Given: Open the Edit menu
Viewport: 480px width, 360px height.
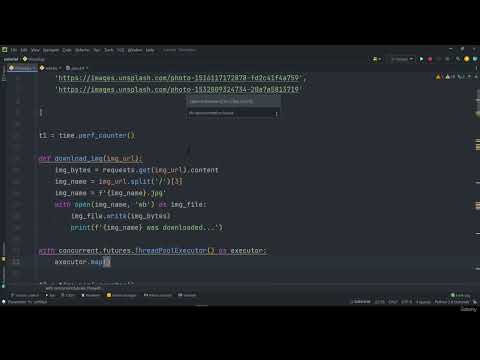Looking at the screenshot, I should click(x=24, y=50).
